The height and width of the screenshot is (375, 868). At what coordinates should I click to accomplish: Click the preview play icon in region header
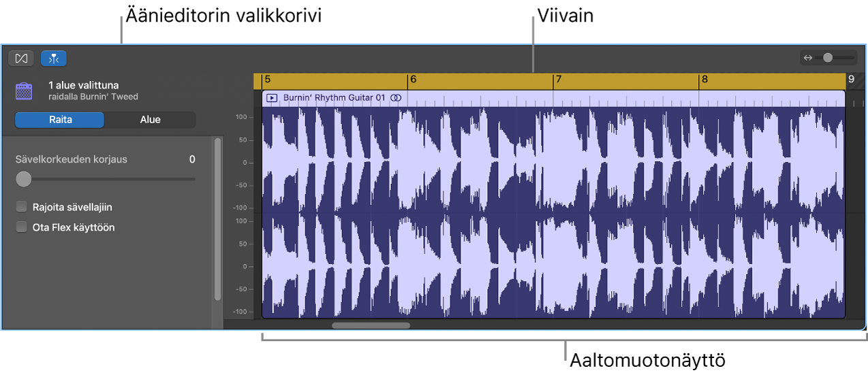[272, 98]
